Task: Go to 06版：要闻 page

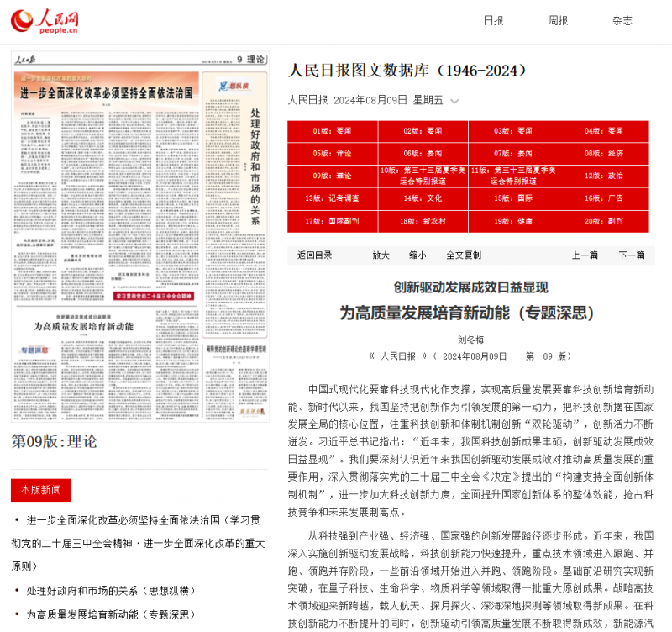Action: click(x=423, y=154)
